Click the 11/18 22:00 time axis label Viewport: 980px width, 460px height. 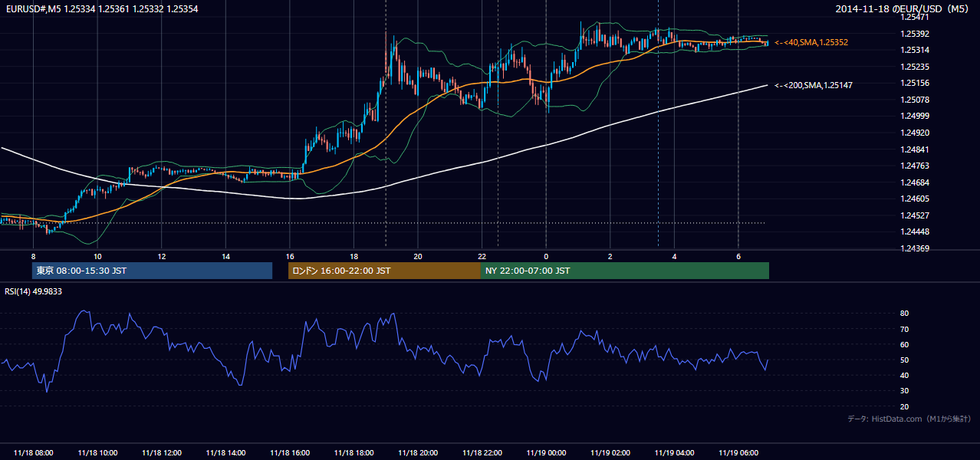click(x=482, y=452)
